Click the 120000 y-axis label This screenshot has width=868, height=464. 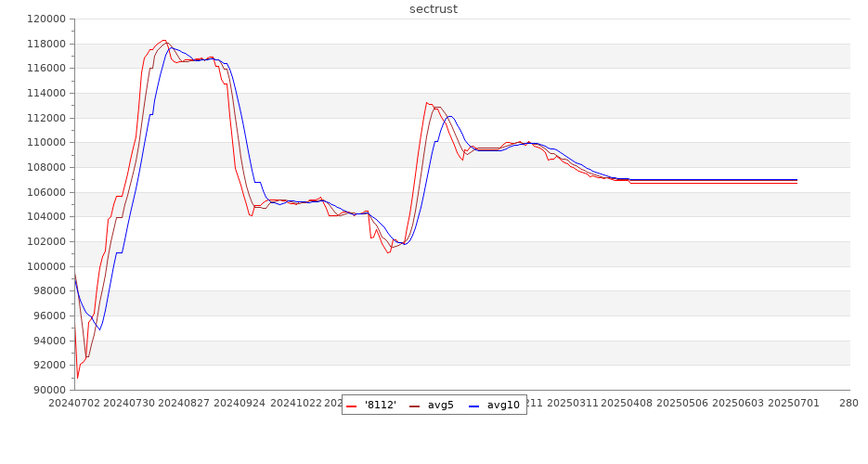[x=44, y=19]
